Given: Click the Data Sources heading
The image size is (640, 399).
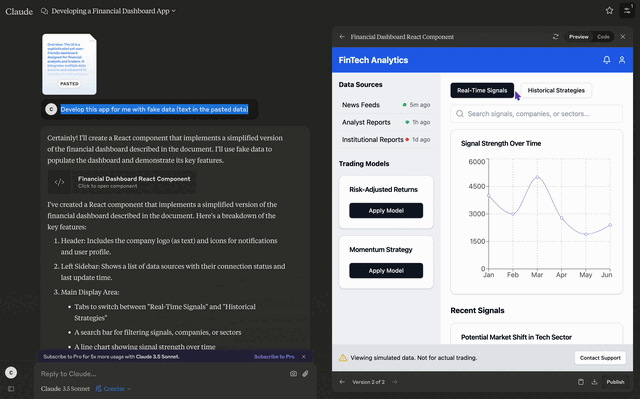Looking at the screenshot, I should [x=360, y=84].
